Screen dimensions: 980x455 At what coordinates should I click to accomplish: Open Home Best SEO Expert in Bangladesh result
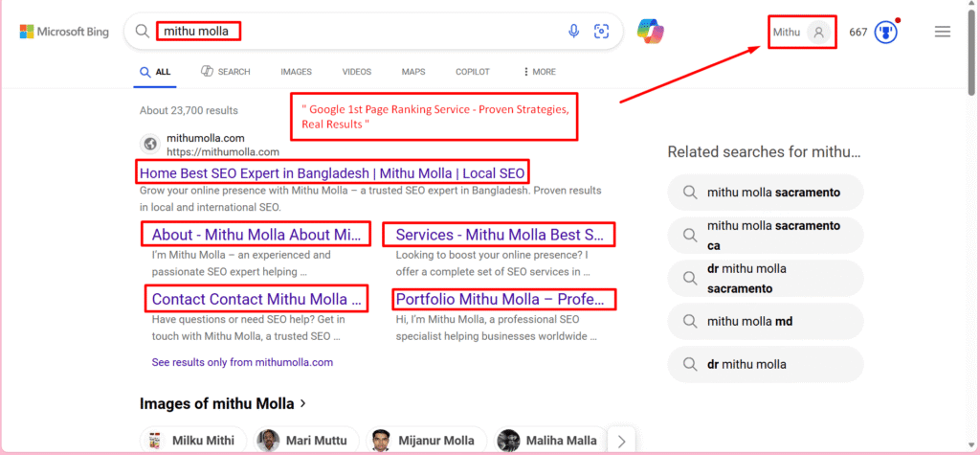tap(332, 172)
